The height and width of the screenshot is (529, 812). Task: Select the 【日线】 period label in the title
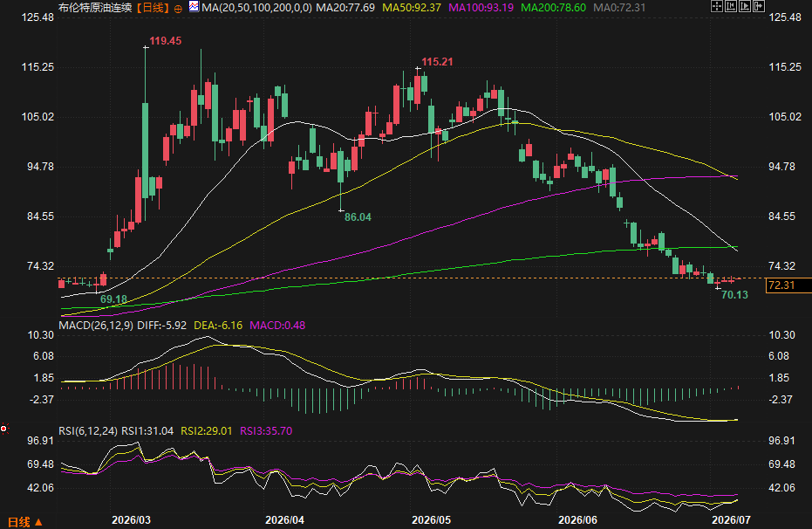point(153,8)
